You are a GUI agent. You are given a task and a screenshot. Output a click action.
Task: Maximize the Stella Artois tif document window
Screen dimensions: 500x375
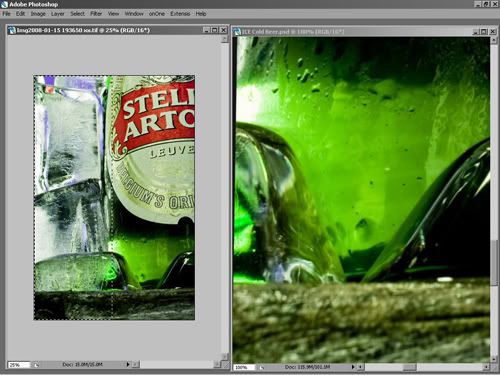(215, 30)
